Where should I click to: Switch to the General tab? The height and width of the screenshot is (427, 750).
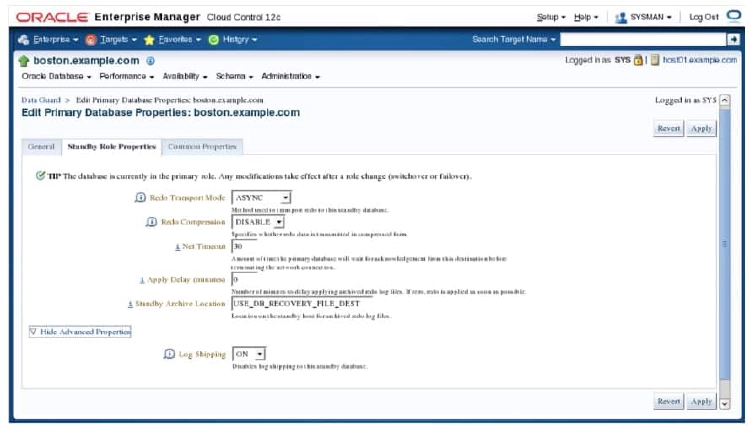[41, 147]
